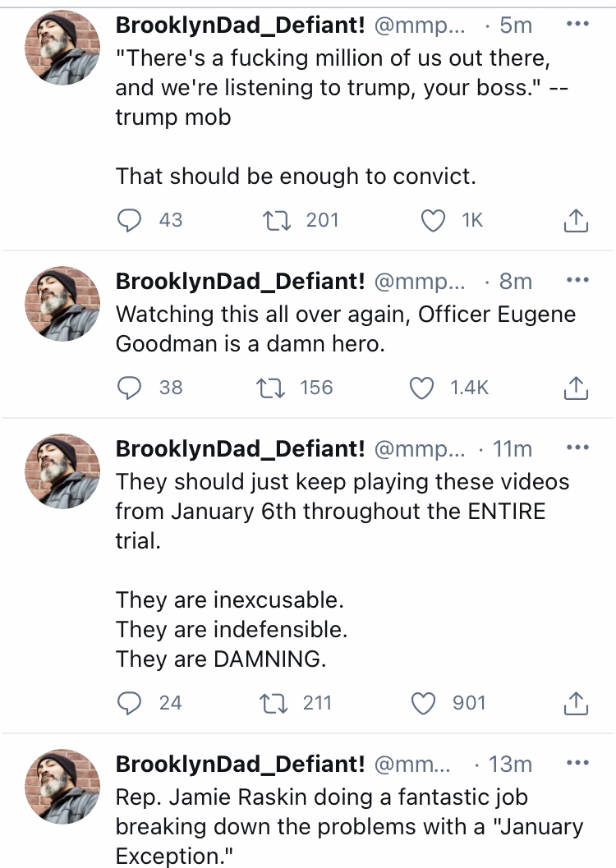Open more options on the 5m tweet
Screen dimensions: 616x868
578,25
